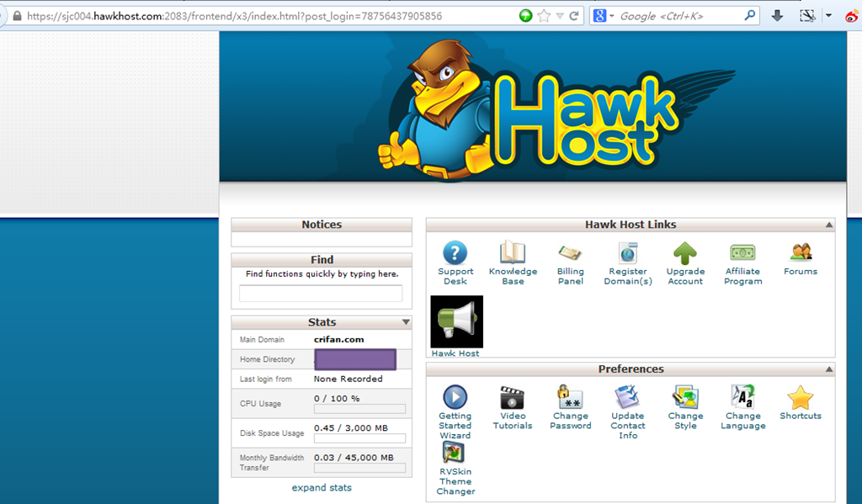Screen dimensions: 862x504
Task: Launch the Getting Started Wizard
Action: pyautogui.click(x=455, y=397)
